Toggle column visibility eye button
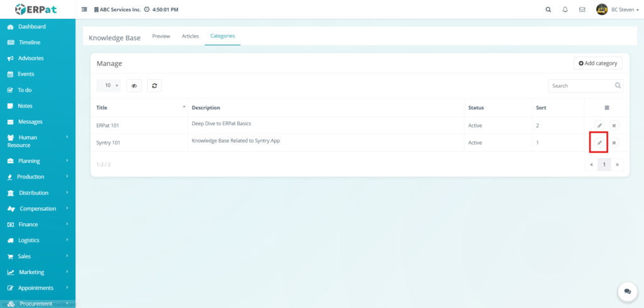Image resolution: width=644 pixels, height=308 pixels. [x=134, y=85]
